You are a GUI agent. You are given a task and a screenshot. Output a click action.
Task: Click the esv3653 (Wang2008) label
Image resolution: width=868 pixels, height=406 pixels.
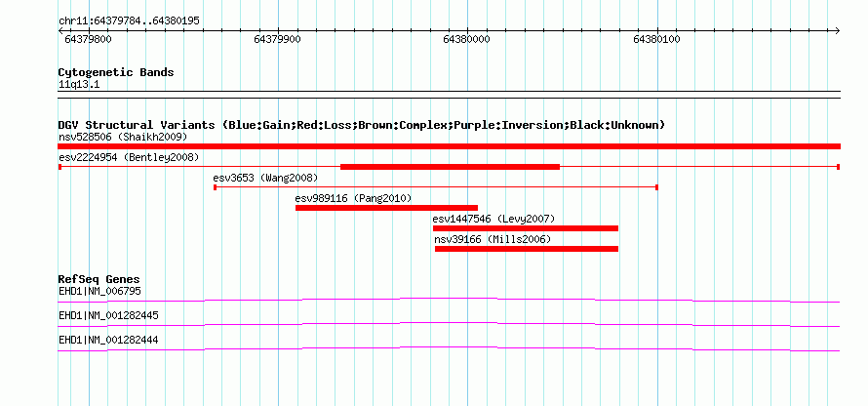[x=265, y=178]
